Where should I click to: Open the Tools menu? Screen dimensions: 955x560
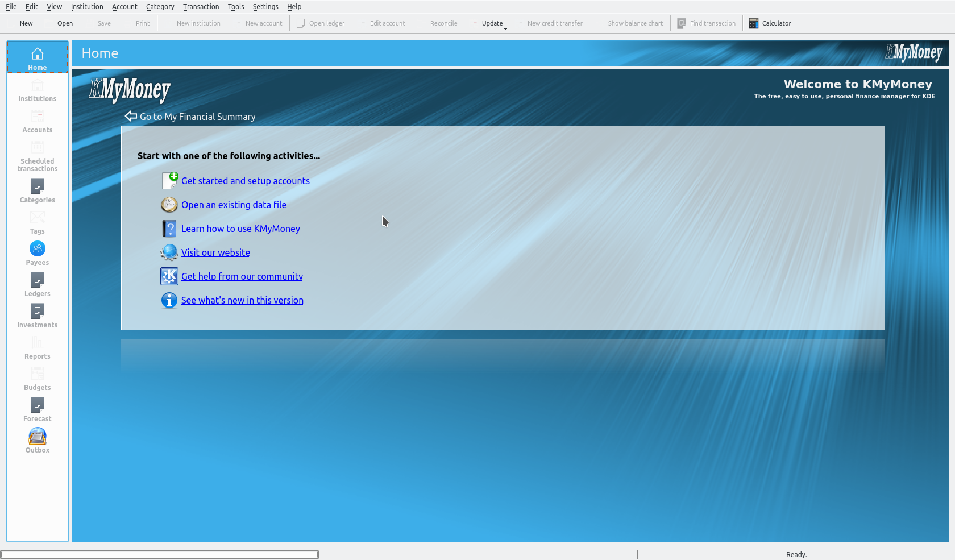coord(236,7)
